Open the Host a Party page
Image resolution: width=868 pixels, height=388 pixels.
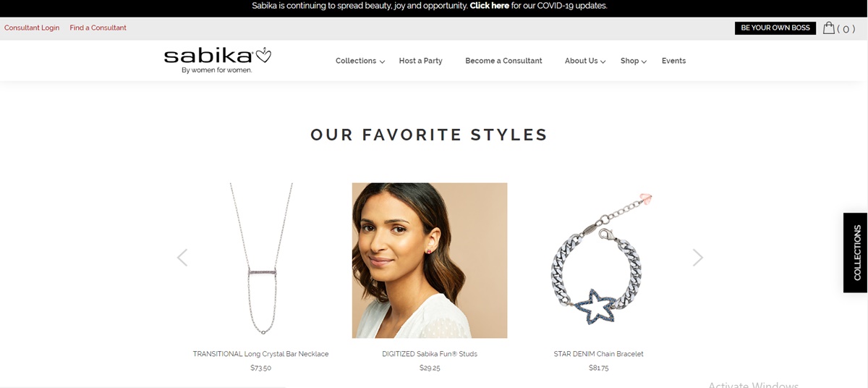coord(420,61)
